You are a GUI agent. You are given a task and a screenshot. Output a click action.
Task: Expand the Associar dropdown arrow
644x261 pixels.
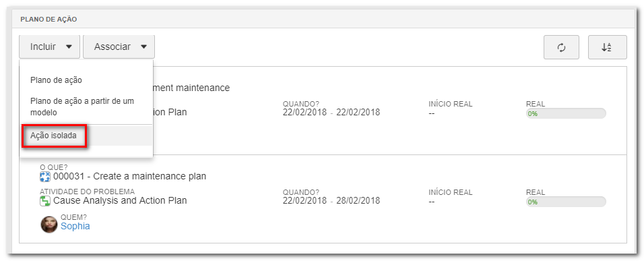(x=143, y=47)
